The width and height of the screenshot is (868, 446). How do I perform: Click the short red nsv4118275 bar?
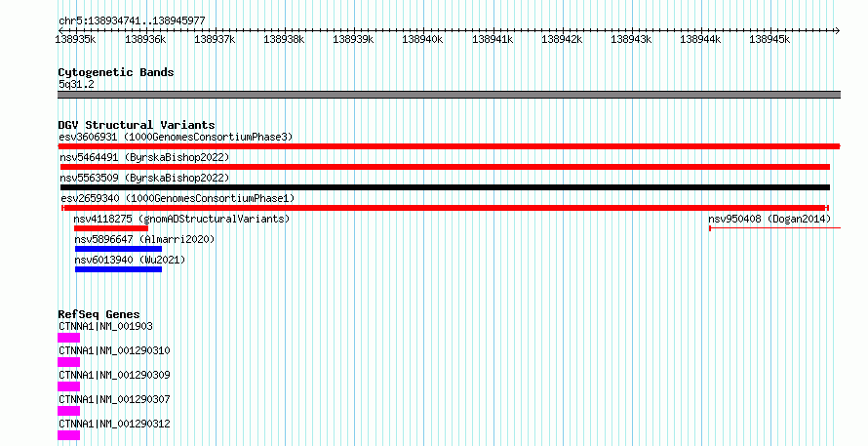point(111,228)
